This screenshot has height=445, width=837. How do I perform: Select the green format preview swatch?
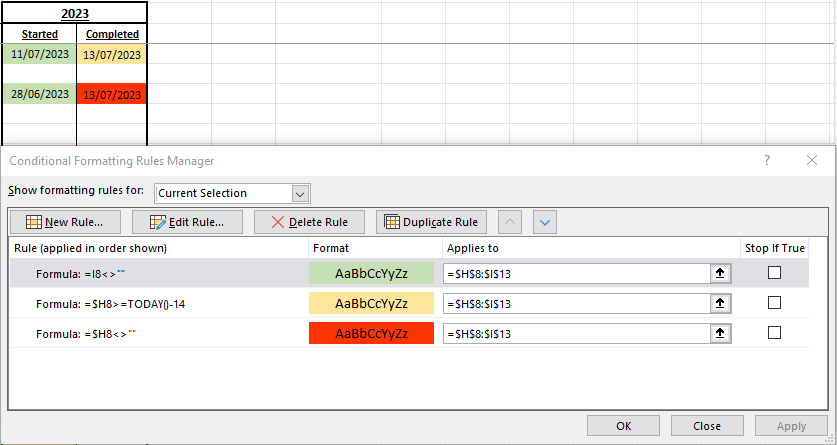click(x=372, y=273)
